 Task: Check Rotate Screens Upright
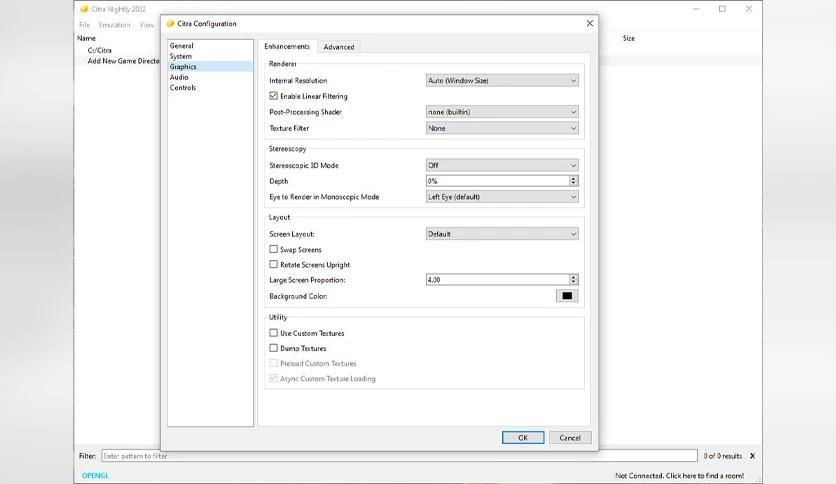[x=274, y=264]
